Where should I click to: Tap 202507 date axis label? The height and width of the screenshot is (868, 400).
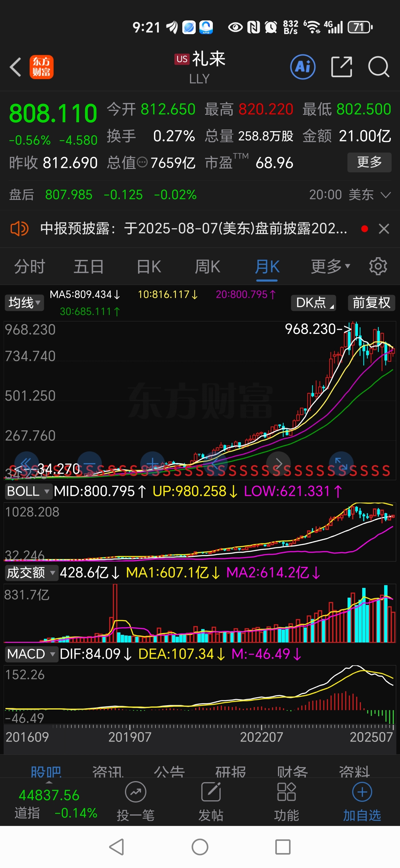click(371, 737)
